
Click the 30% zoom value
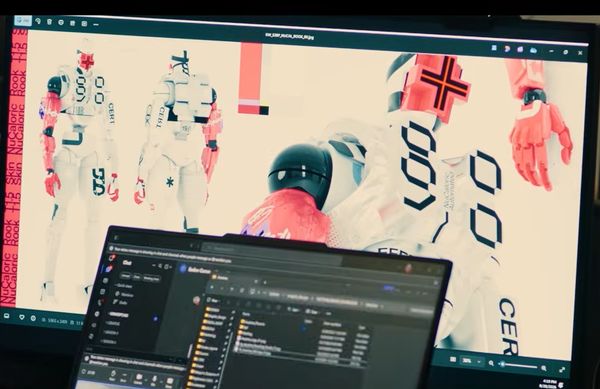467,361
